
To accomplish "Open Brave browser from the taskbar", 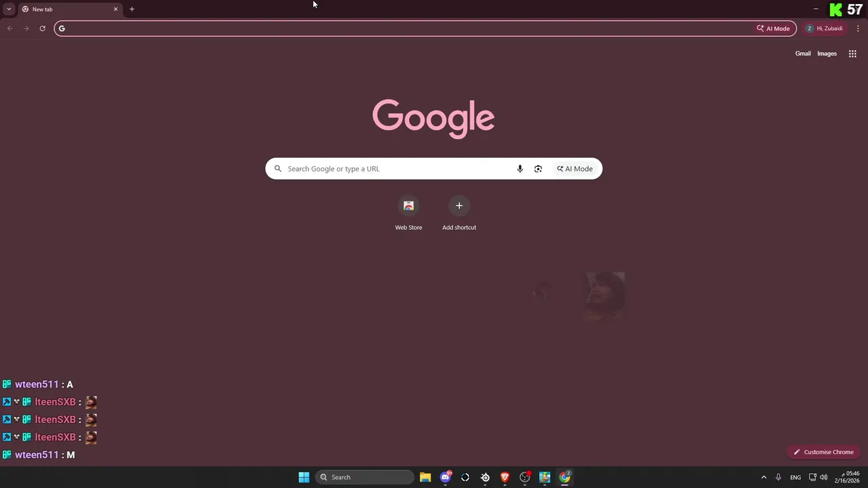I will click(x=505, y=477).
